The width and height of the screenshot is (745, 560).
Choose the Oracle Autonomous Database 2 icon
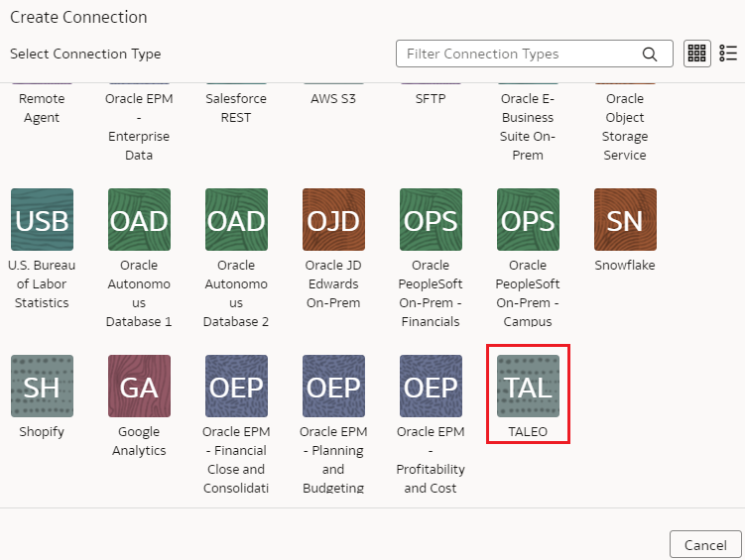(236, 219)
